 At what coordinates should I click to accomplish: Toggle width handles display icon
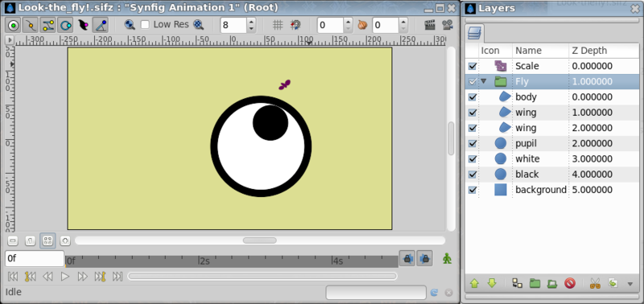83,26
